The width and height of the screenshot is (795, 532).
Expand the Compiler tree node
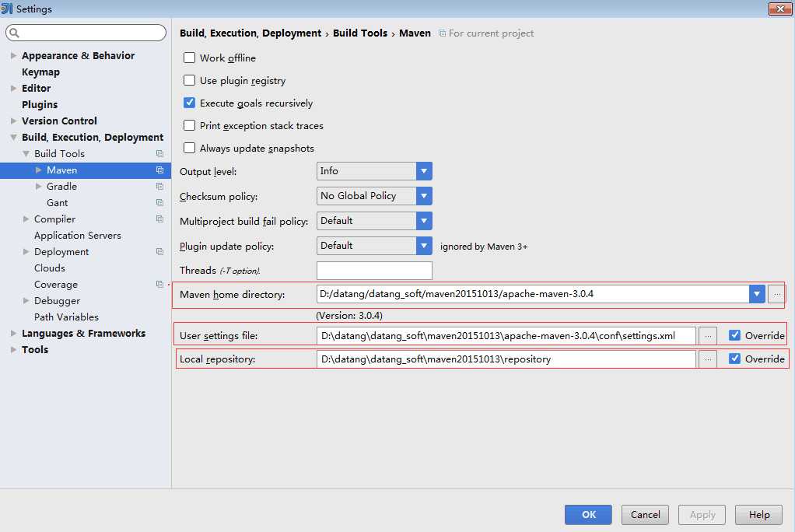[x=26, y=219]
